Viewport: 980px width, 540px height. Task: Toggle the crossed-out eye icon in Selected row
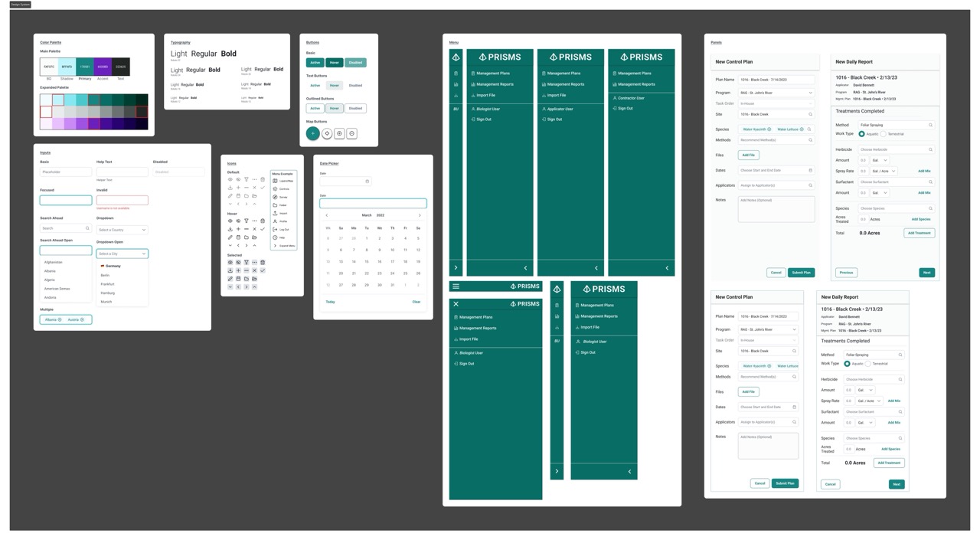pos(238,262)
